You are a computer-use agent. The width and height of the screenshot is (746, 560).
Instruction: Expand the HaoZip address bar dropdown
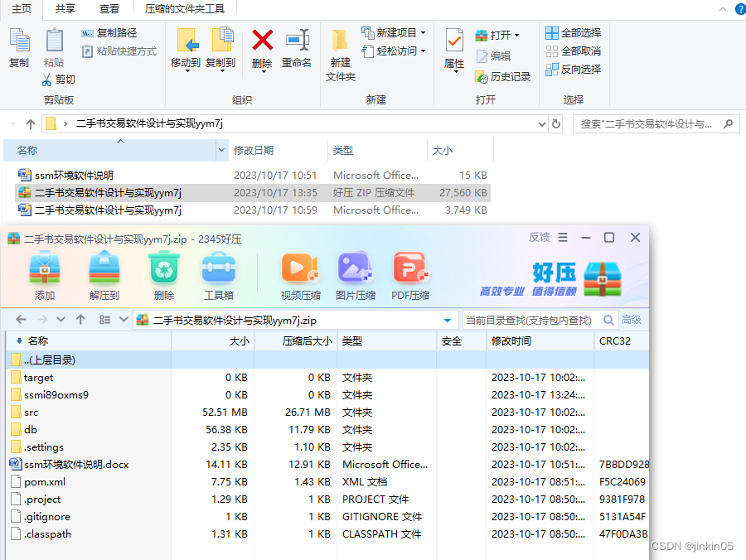click(448, 319)
